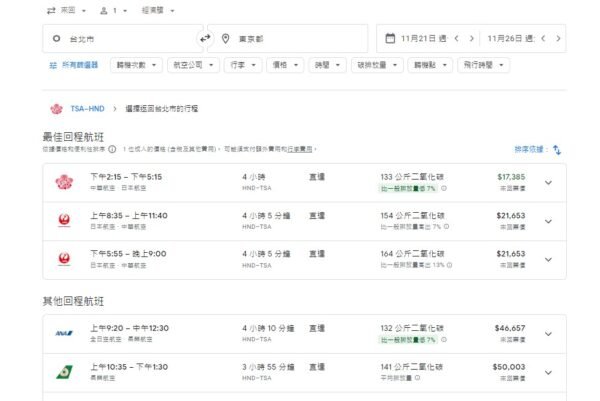Click the 11月26日 return date
Screen dimensions: 600x401
pyautogui.click(x=511, y=39)
